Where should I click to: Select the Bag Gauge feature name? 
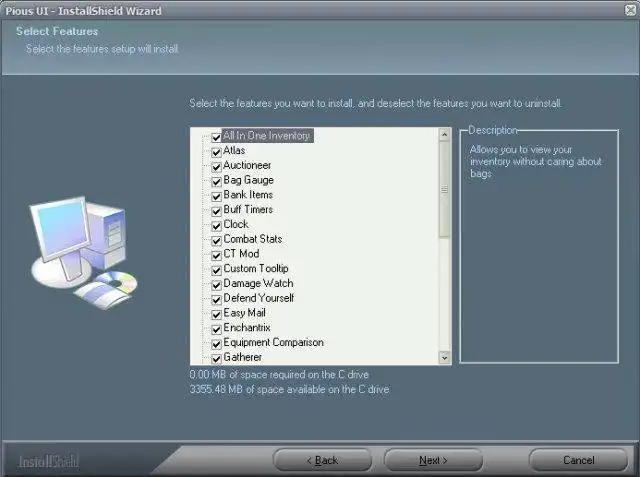[x=249, y=180]
